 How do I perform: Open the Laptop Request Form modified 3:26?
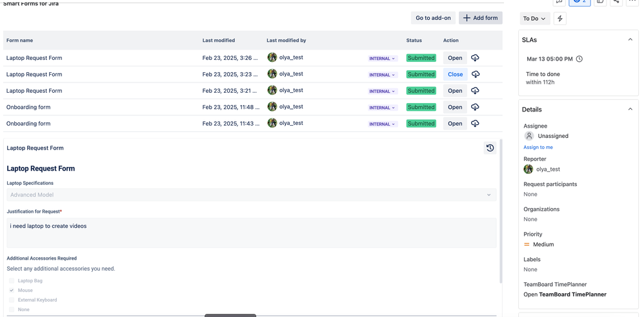pyautogui.click(x=455, y=58)
